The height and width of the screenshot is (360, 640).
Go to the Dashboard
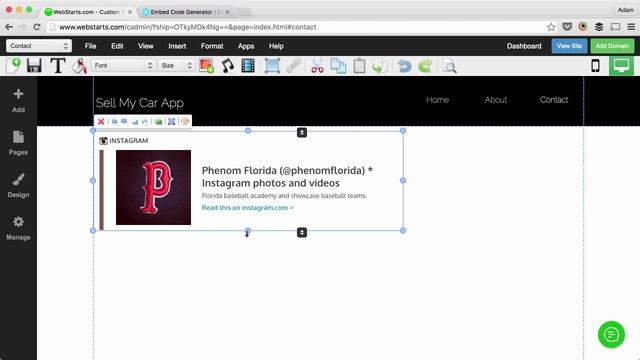[x=524, y=46]
